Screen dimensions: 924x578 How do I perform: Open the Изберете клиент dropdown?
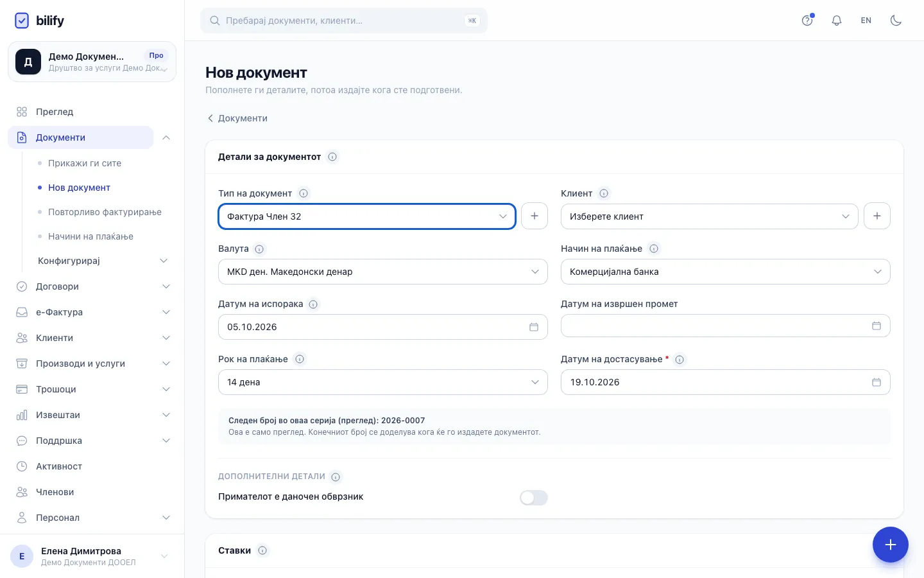pos(710,216)
